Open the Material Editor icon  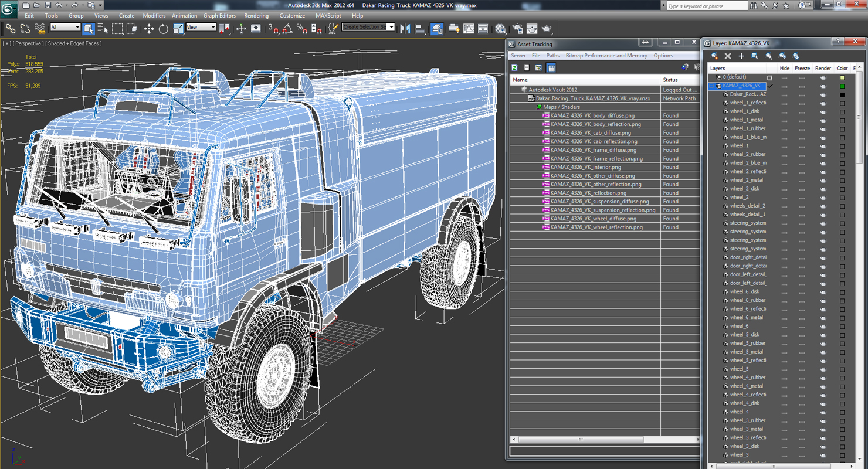click(x=500, y=28)
